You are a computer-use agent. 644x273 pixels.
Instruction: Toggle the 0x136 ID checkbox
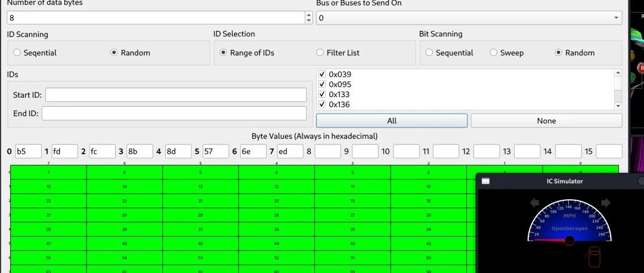(x=322, y=104)
